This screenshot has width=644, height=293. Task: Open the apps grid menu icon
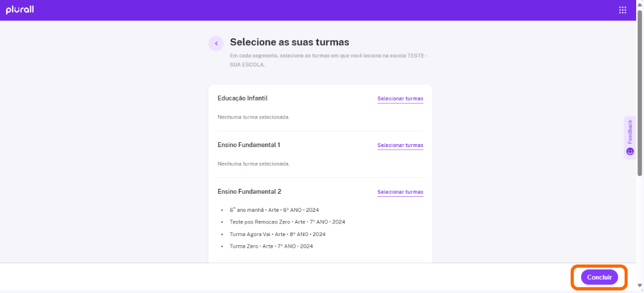coord(623,10)
